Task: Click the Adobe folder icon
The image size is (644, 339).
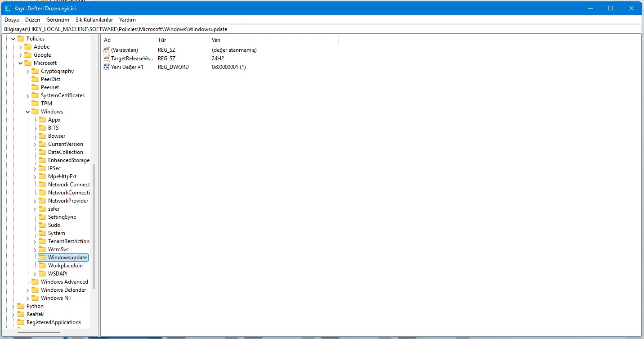Action: click(28, 47)
